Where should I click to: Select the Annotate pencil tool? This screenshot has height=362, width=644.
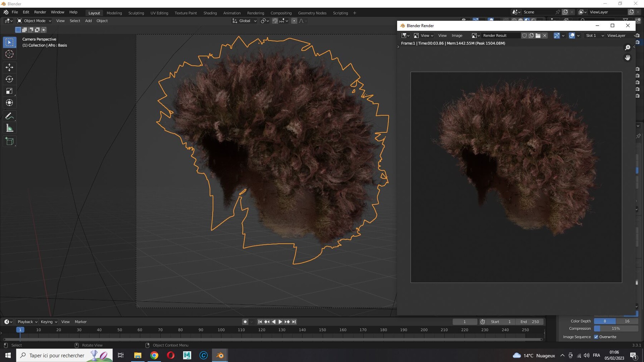(x=10, y=116)
